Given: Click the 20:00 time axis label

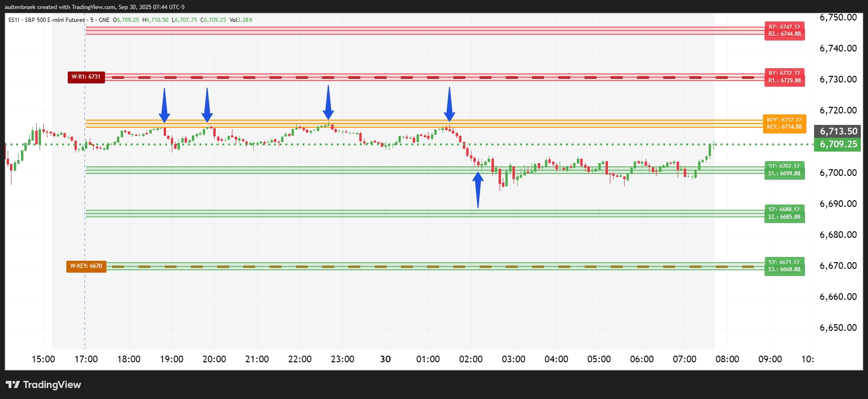Looking at the screenshot, I should pyautogui.click(x=214, y=359).
